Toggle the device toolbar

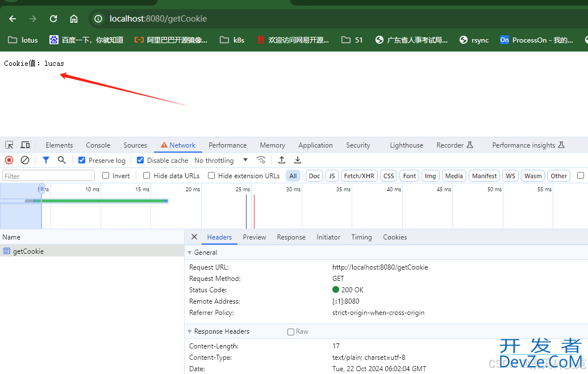[25, 145]
